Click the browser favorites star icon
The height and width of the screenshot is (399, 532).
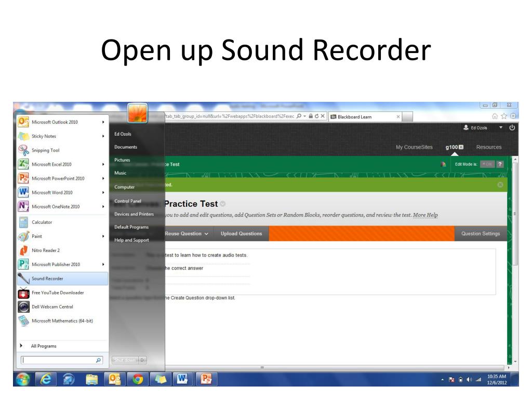point(504,116)
